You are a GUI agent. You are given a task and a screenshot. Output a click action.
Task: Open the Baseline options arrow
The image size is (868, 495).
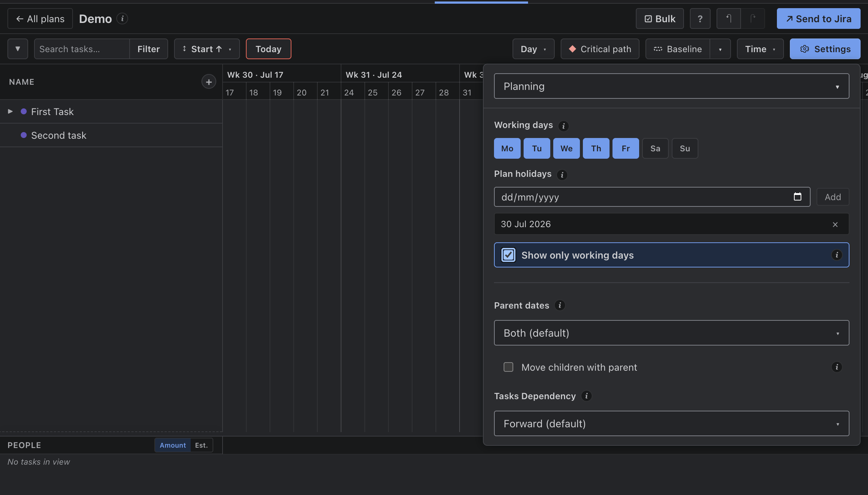click(x=720, y=49)
